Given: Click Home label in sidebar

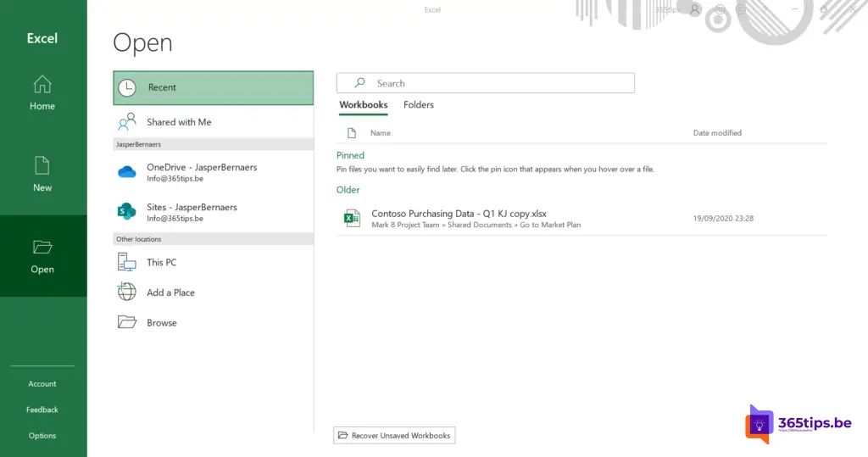Looking at the screenshot, I should coord(42,106).
